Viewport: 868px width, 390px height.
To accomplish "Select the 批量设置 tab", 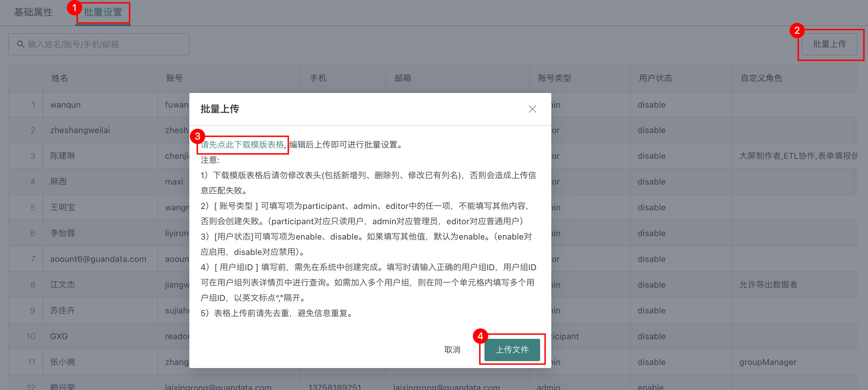I will 103,13.
